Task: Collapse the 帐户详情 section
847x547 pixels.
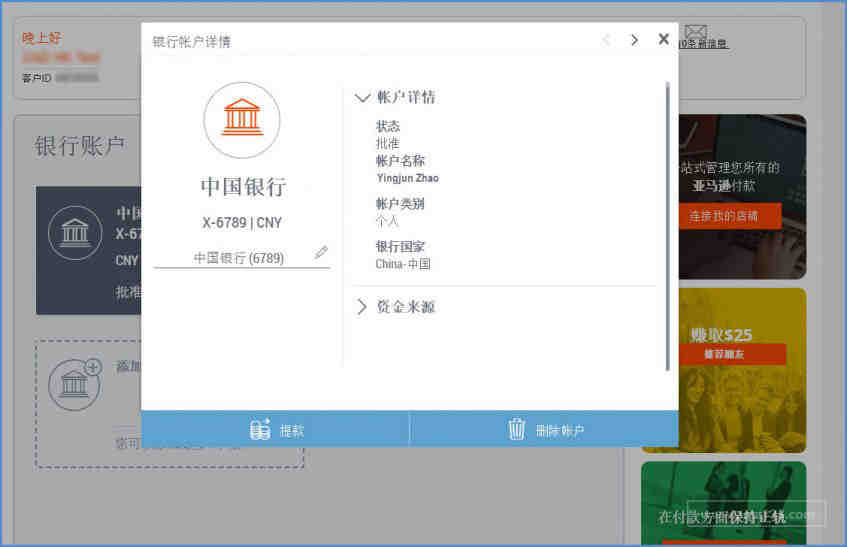Action: pyautogui.click(x=362, y=98)
